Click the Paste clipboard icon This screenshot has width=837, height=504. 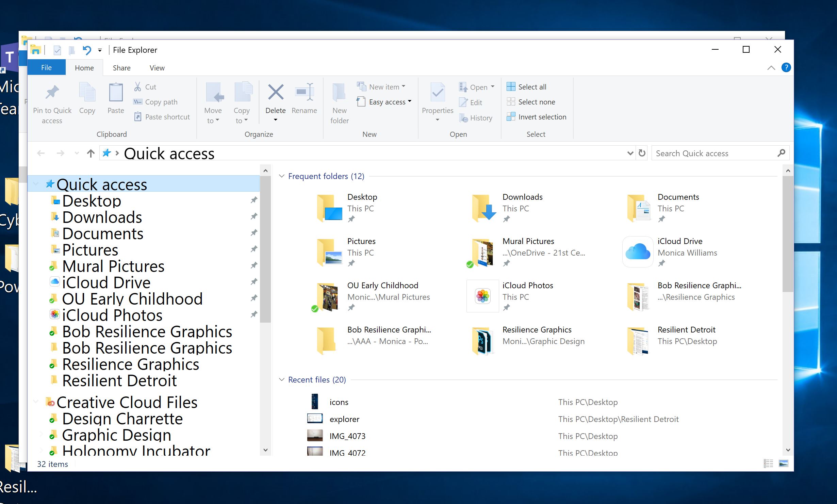point(116,92)
